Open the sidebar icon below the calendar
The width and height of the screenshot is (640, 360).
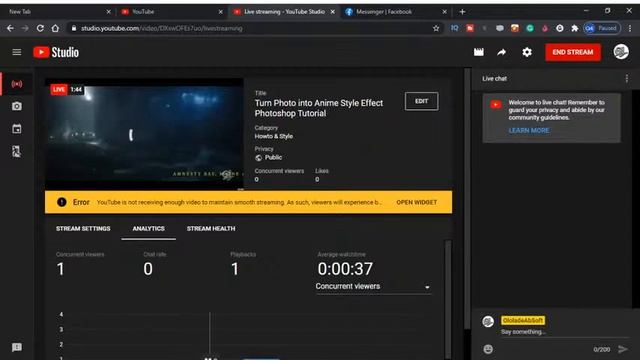coord(17,151)
